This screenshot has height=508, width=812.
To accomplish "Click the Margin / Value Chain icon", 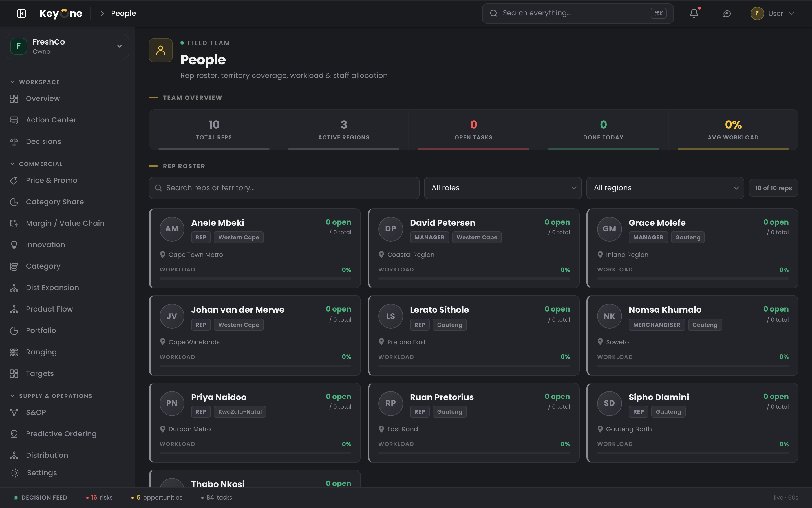I will pyautogui.click(x=14, y=224).
